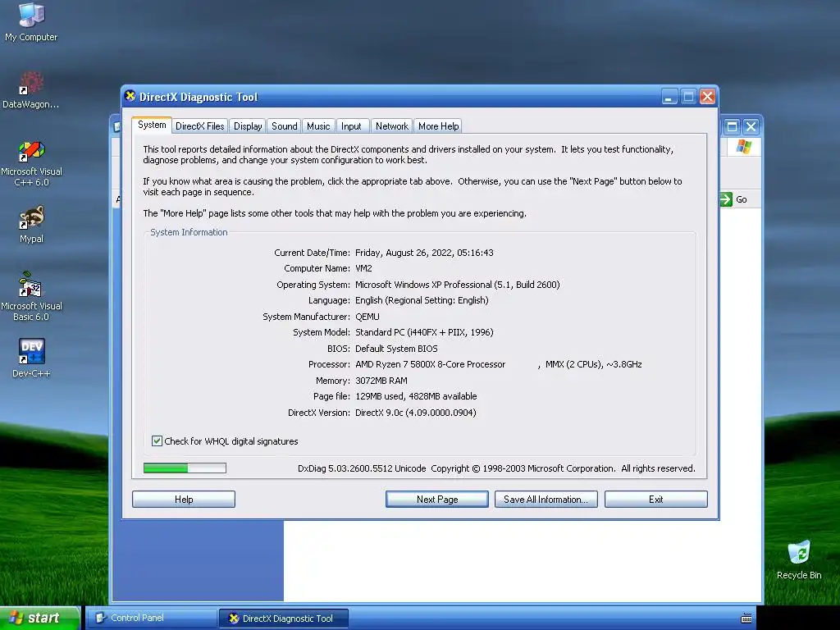This screenshot has height=630, width=840.
Task: Switch to the Display tab
Action: tap(248, 126)
